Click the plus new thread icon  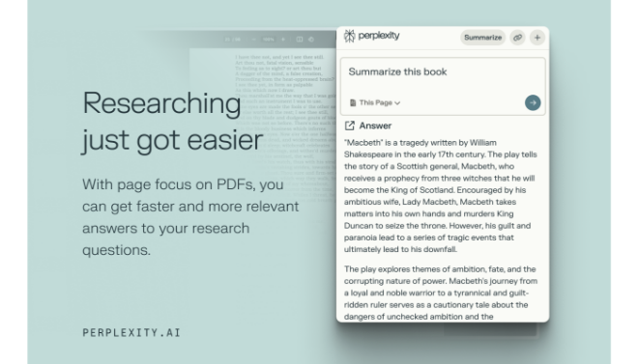click(537, 38)
